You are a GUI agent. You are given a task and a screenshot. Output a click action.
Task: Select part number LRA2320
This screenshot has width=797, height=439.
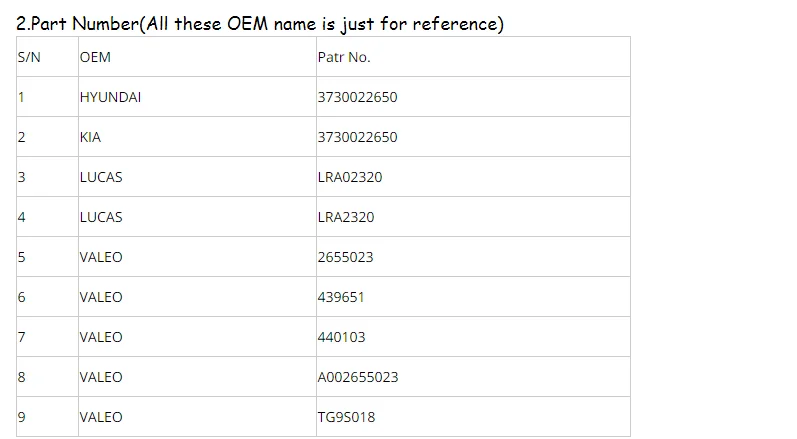pyautogui.click(x=346, y=217)
